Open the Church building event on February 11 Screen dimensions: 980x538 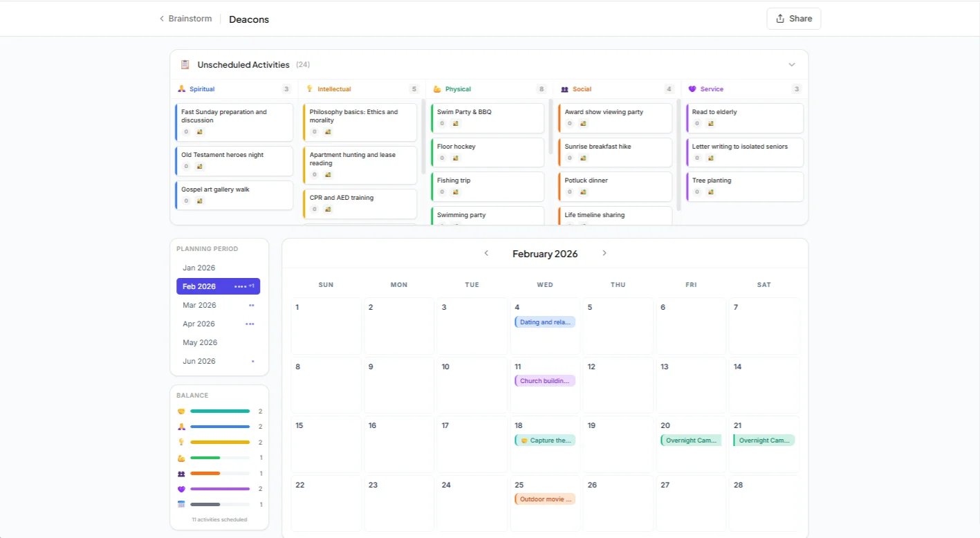tap(545, 380)
